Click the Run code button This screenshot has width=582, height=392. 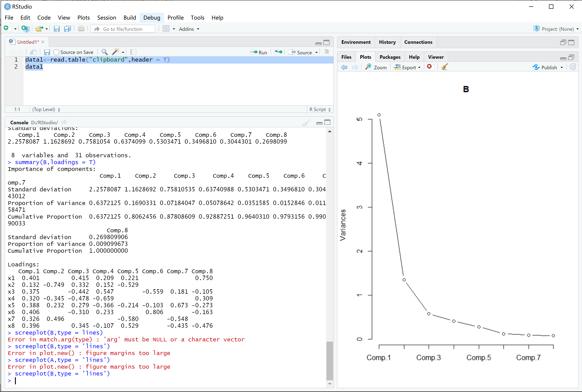pos(259,52)
